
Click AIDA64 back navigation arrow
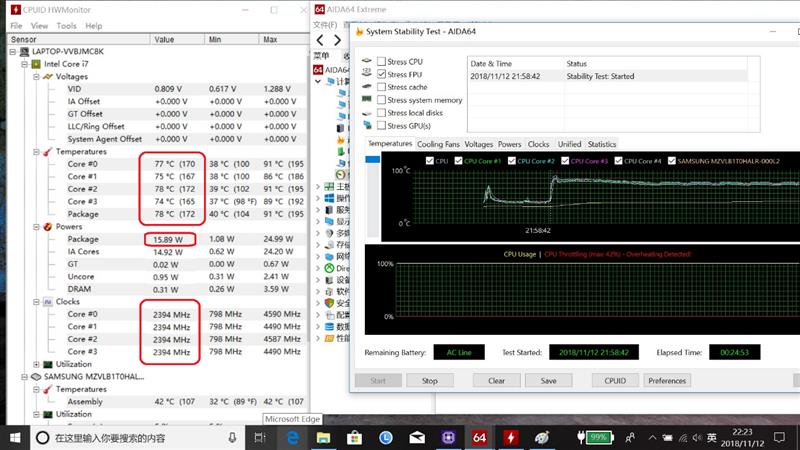tap(320, 40)
